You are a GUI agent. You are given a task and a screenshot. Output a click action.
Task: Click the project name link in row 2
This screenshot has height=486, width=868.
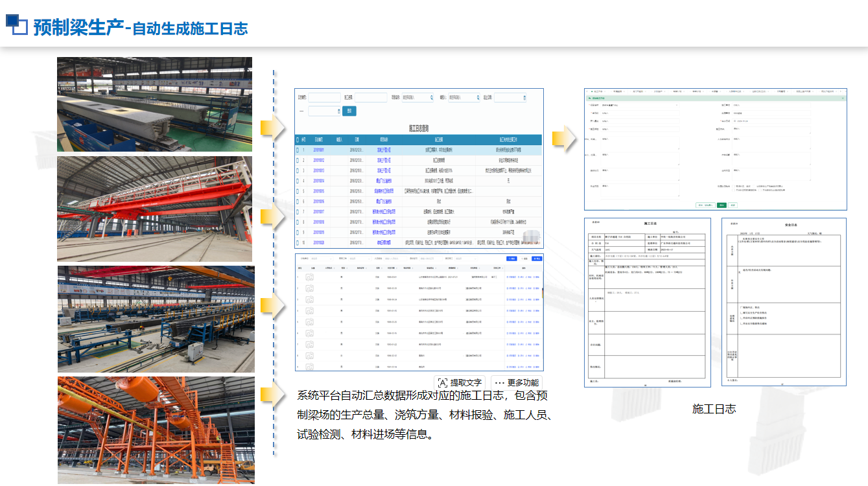click(384, 160)
